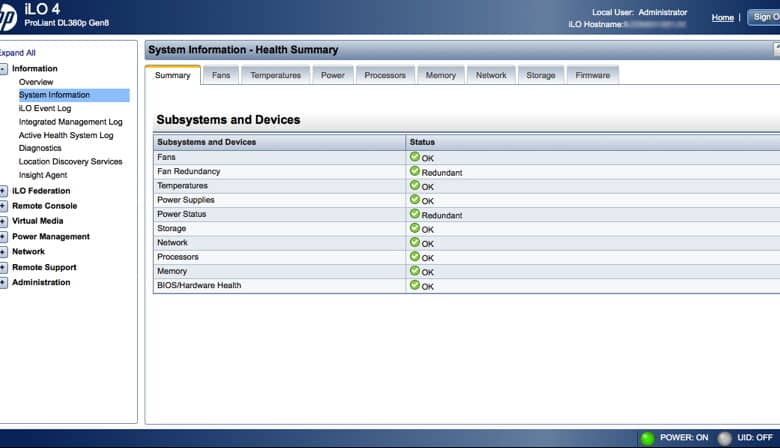780x448 pixels.
Task: Open the Temperatures tab
Action: [276, 75]
